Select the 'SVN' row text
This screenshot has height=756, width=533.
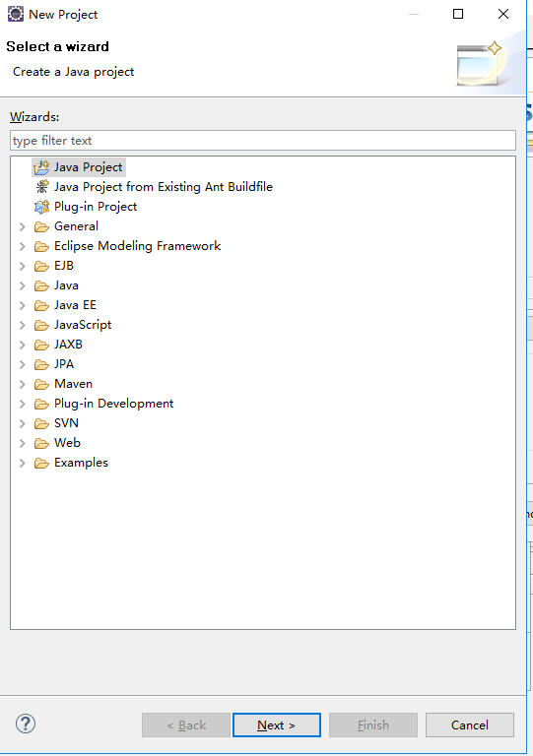click(66, 424)
